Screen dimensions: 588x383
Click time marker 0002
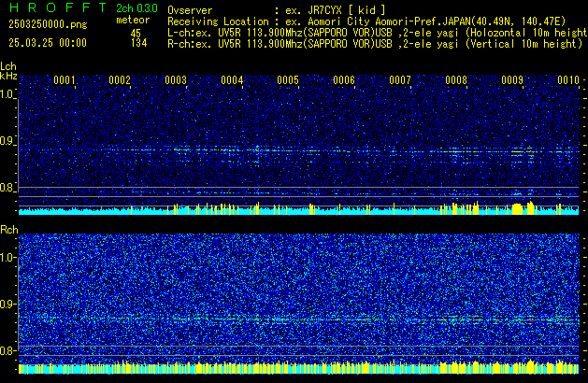120,80
